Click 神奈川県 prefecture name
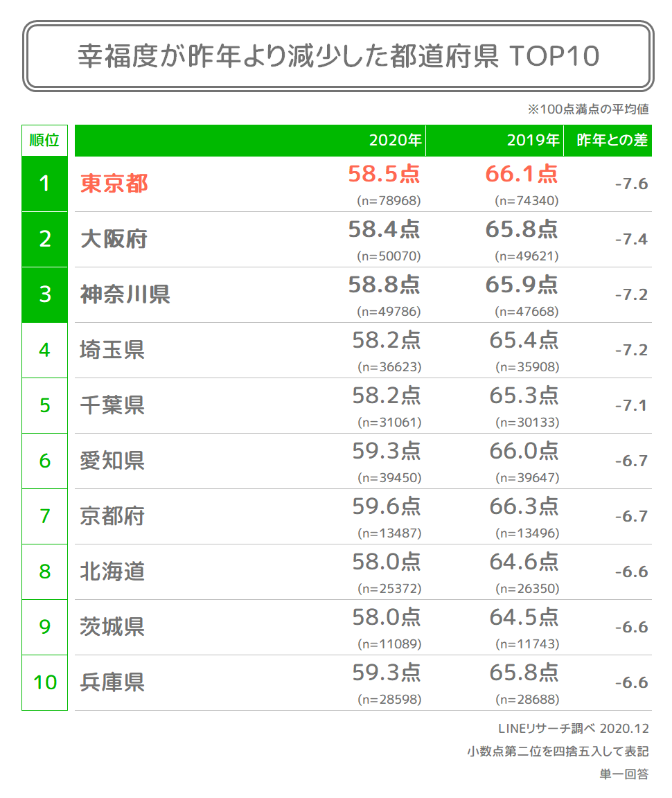Screen dimensions: 672x798 pos(125,294)
